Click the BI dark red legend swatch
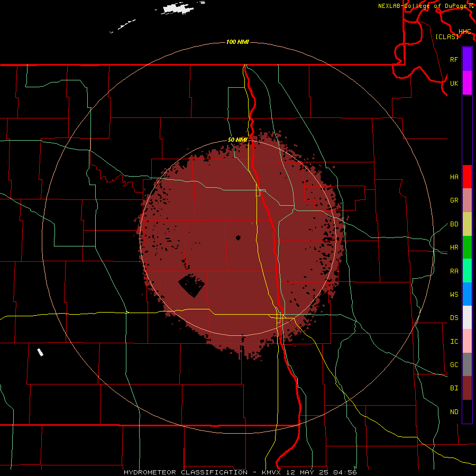The height and width of the screenshot is (476, 476). point(467,388)
